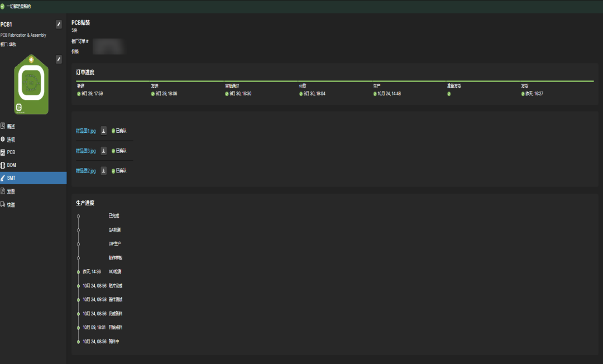Download 样品图3.jpg with download icon
Screen dimensions: 603x364
coord(103,151)
